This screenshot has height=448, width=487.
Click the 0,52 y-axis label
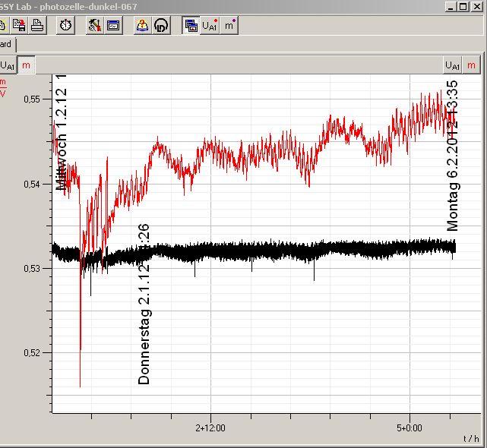[x=32, y=353]
